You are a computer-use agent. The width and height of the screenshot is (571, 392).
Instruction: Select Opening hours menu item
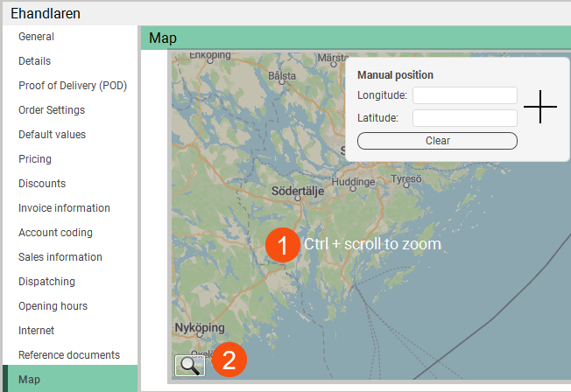pyautogui.click(x=53, y=306)
